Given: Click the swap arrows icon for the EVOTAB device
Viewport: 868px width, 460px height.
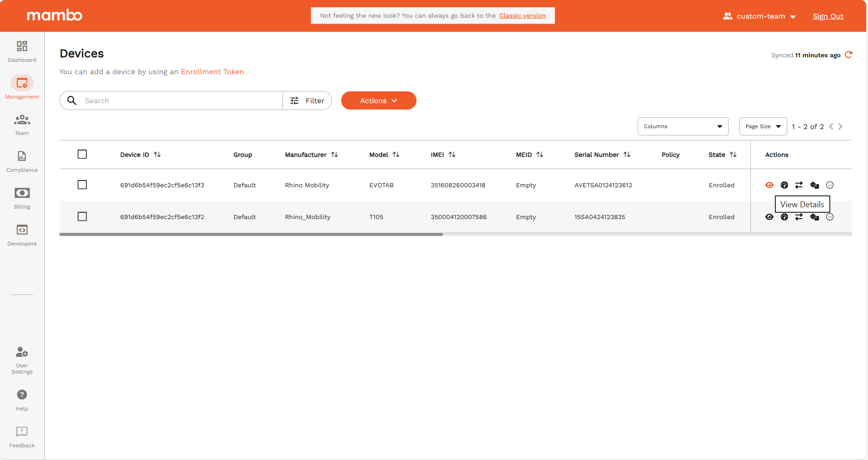Looking at the screenshot, I should pos(799,185).
